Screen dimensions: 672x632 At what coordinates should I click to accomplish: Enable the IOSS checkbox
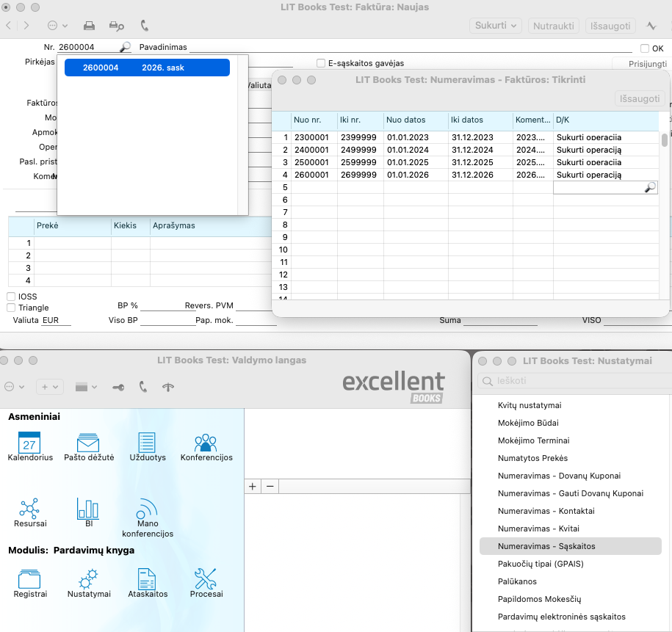point(11,297)
